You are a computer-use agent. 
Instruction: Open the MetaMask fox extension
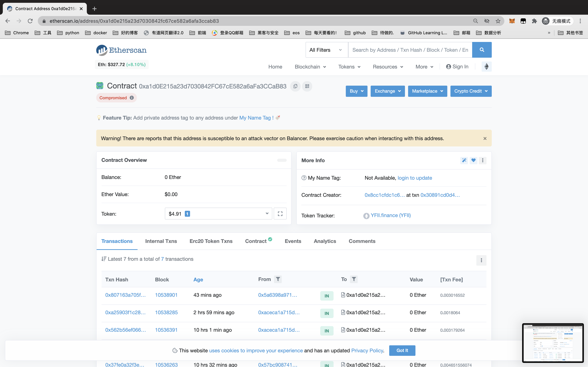(x=512, y=21)
